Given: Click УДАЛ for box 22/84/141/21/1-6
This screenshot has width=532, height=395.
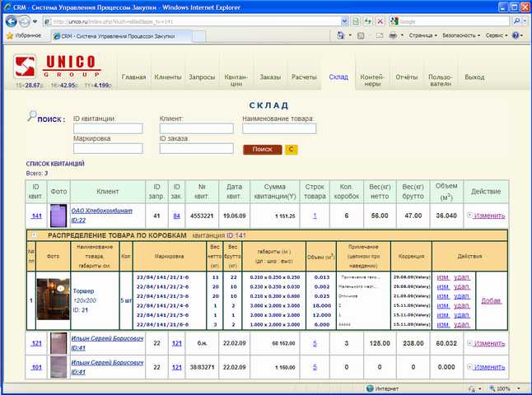Looking at the screenshot, I should click(462, 277).
